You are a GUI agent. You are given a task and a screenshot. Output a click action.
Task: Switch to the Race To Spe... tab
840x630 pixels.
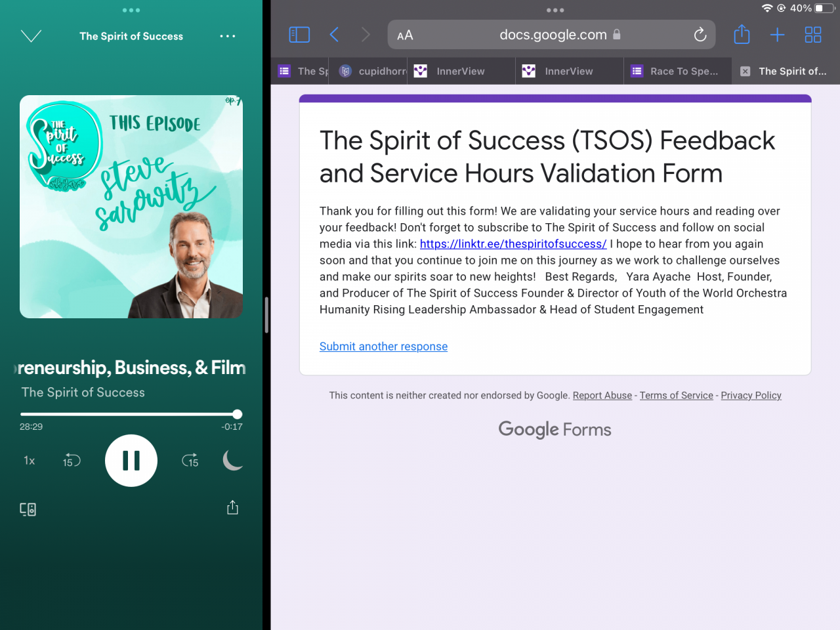click(x=677, y=71)
